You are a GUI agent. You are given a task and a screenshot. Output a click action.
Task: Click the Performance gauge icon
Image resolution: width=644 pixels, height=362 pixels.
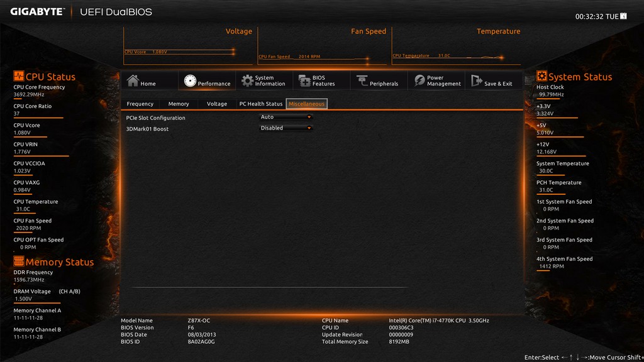point(190,81)
